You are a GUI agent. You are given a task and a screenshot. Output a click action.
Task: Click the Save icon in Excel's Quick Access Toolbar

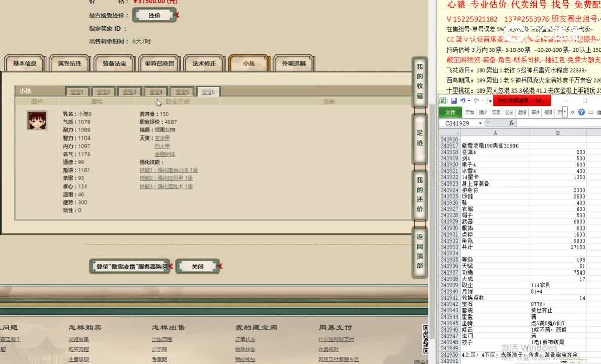click(455, 101)
